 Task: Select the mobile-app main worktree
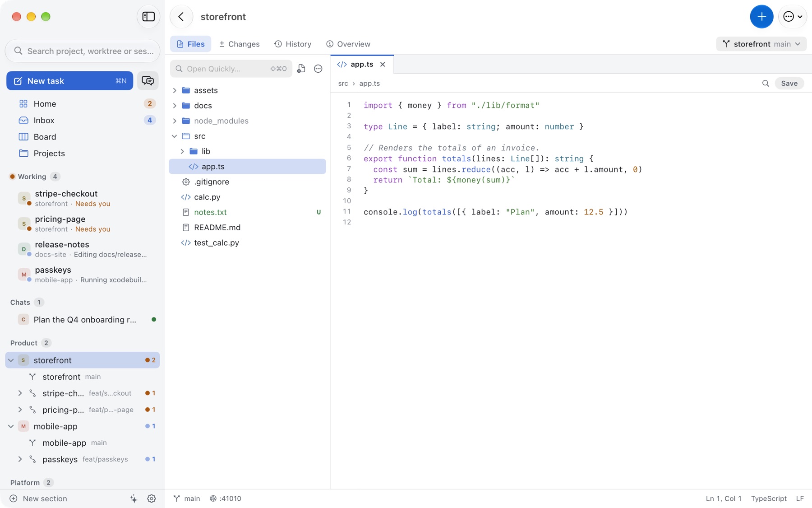(83, 443)
